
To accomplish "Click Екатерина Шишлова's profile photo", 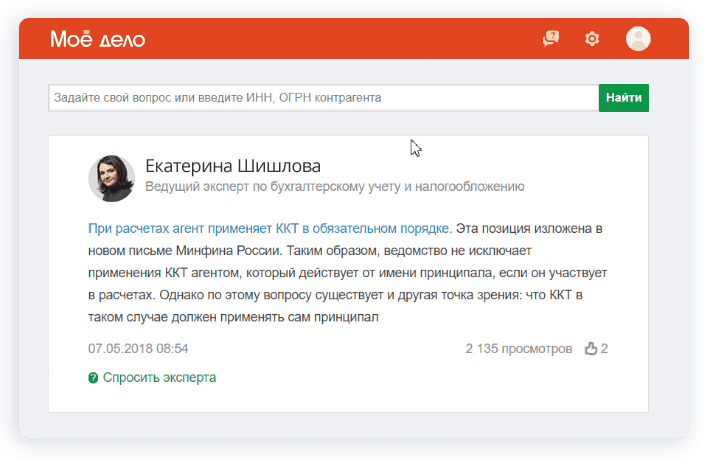I will click(x=111, y=178).
